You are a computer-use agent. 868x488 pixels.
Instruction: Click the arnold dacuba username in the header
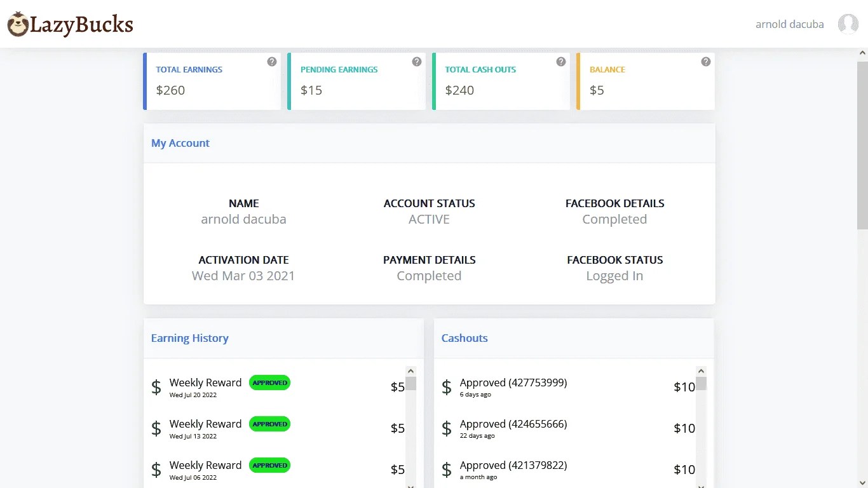790,24
